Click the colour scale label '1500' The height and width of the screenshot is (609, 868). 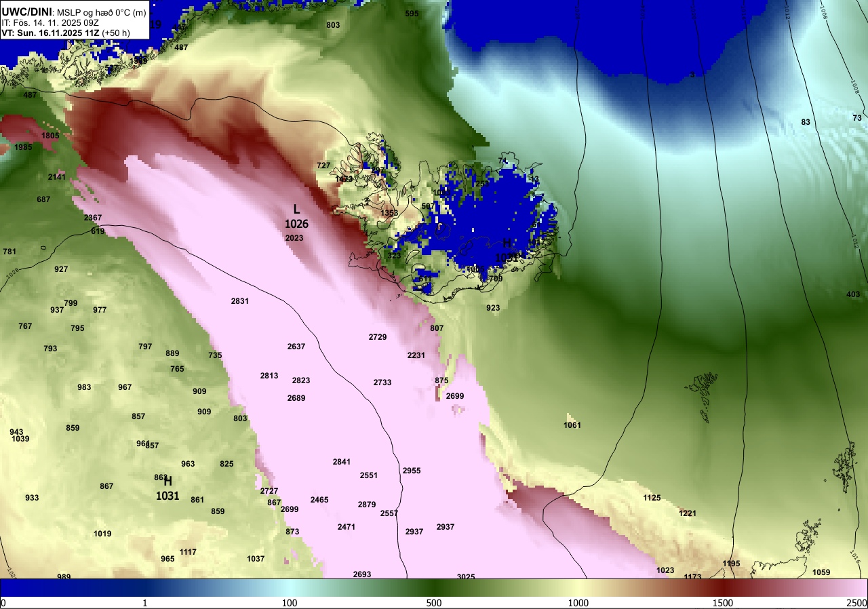[x=722, y=603]
